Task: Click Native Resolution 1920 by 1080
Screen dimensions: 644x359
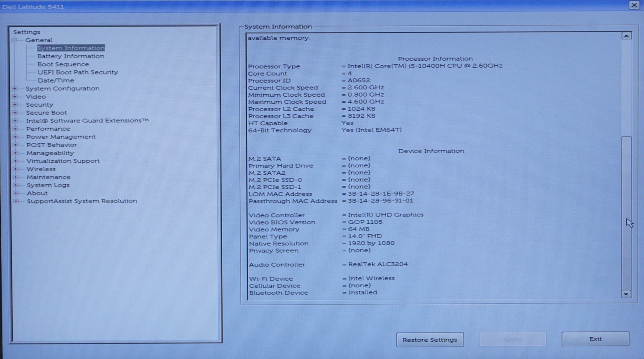Action: 371,243
